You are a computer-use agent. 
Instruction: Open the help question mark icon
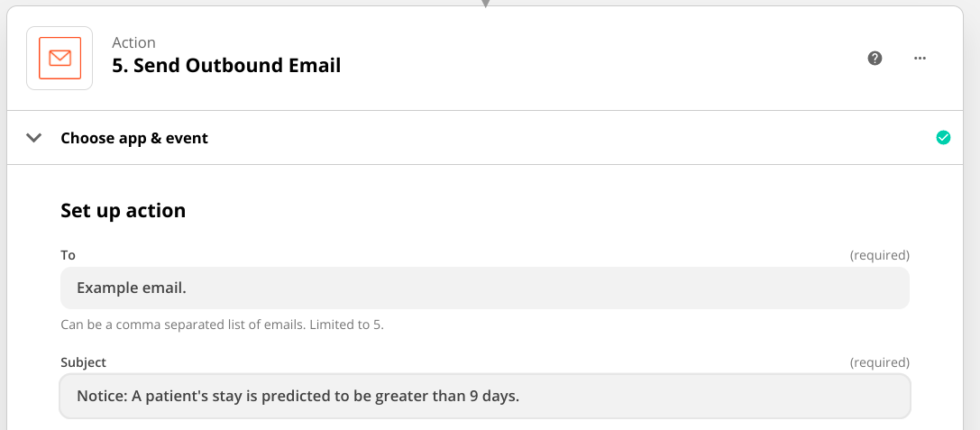pos(875,58)
